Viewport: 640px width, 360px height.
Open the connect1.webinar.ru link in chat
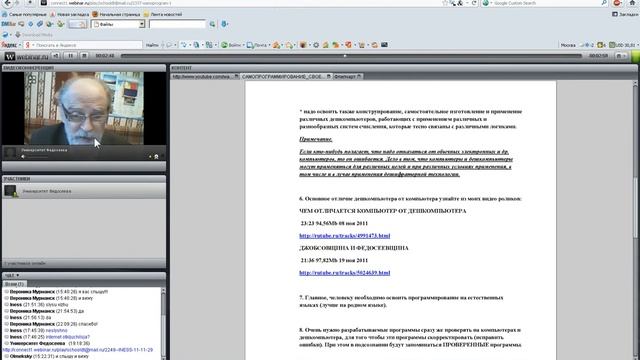78,350
